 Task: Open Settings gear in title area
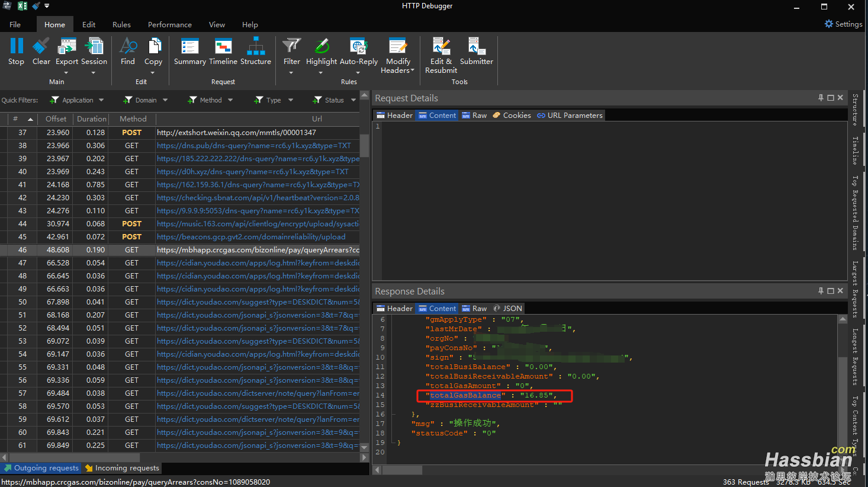(x=829, y=24)
